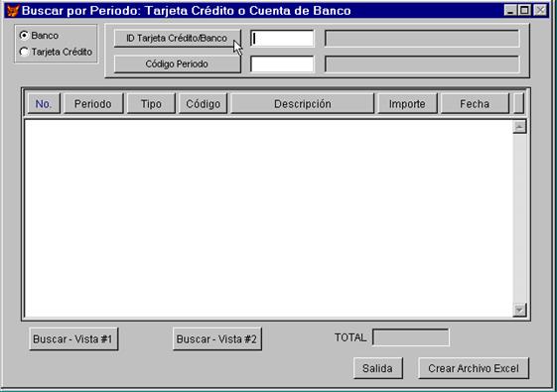Click the Tipo column header
557x392 pixels.
(151, 104)
